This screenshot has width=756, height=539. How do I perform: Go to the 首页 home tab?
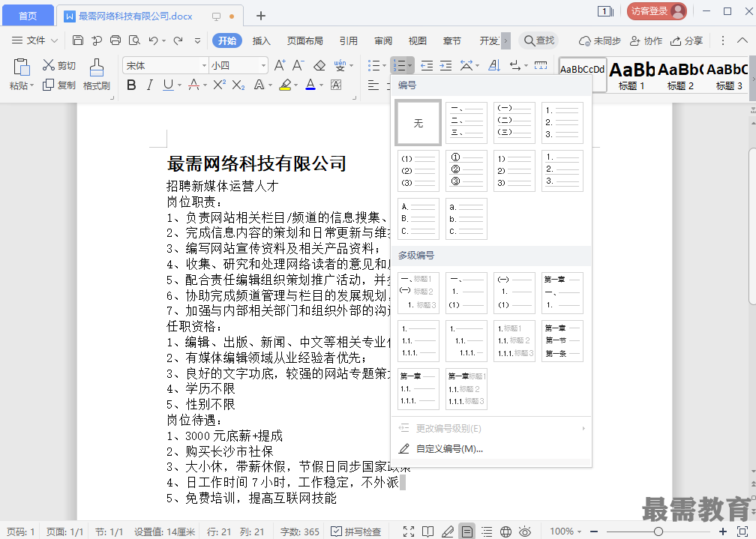(x=28, y=16)
